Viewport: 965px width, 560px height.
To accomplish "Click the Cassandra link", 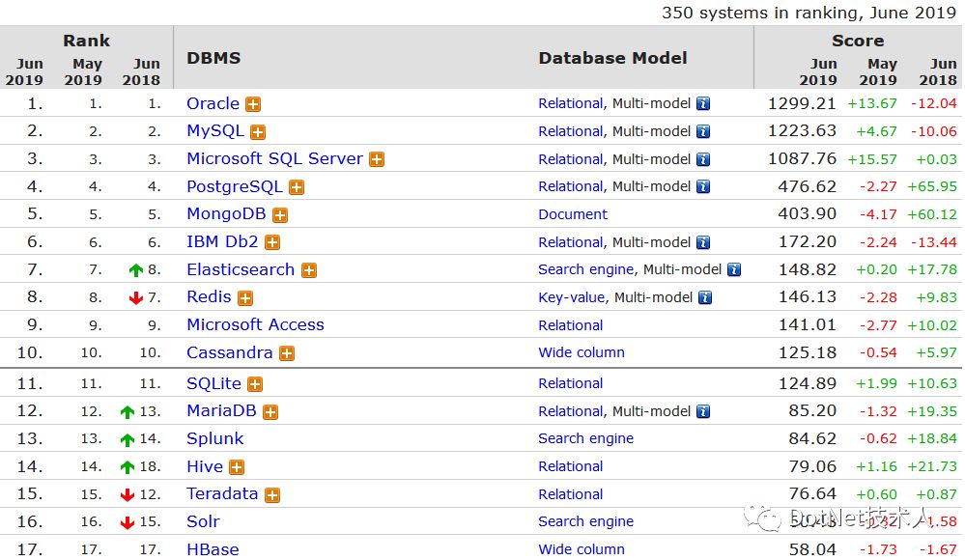I will (x=230, y=352).
